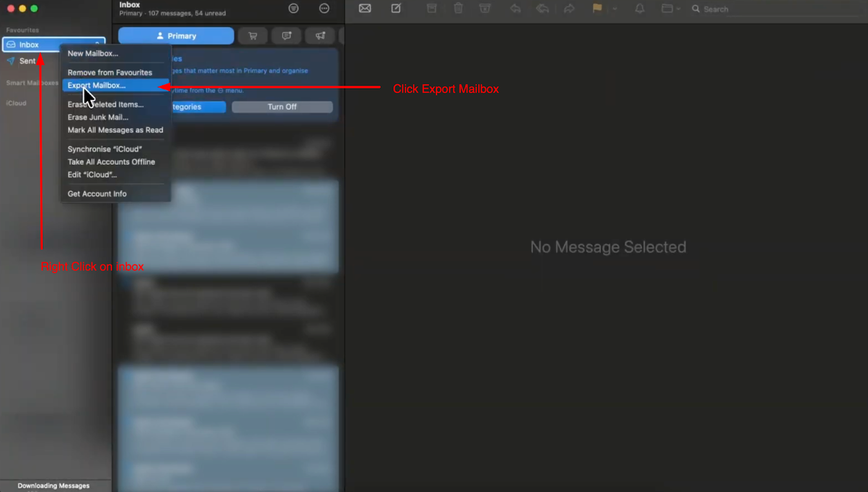This screenshot has width=868, height=492.
Task: Flag the message with the orange flag icon
Action: point(597,9)
